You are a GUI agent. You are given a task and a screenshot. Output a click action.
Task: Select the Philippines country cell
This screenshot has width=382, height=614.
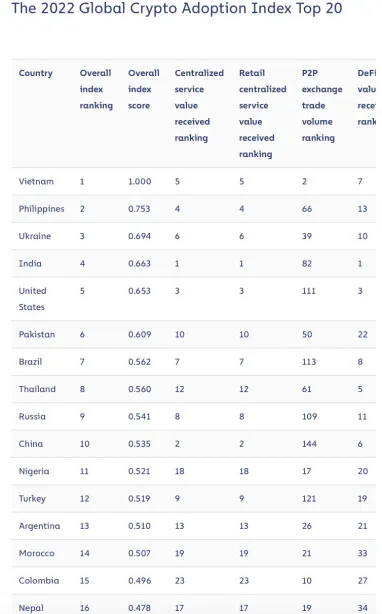(x=41, y=209)
